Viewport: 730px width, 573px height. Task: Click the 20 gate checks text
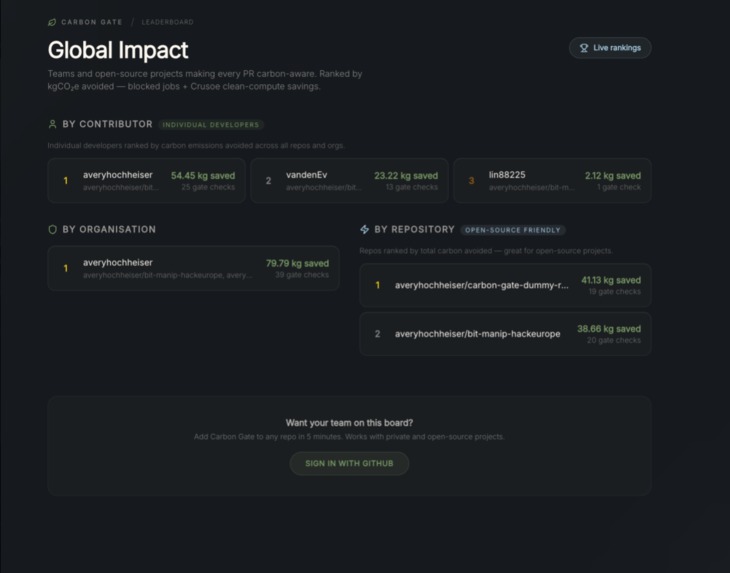point(614,340)
